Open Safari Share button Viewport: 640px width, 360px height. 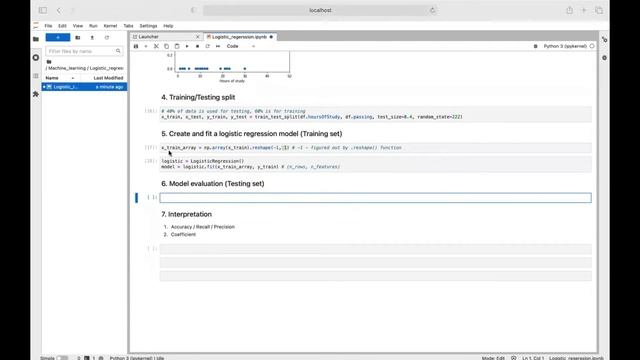click(569, 10)
